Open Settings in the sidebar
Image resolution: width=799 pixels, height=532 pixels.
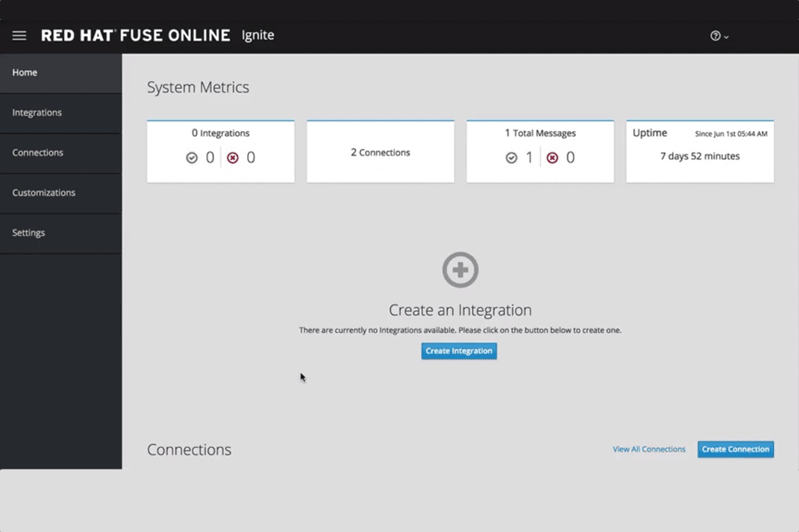click(61, 233)
